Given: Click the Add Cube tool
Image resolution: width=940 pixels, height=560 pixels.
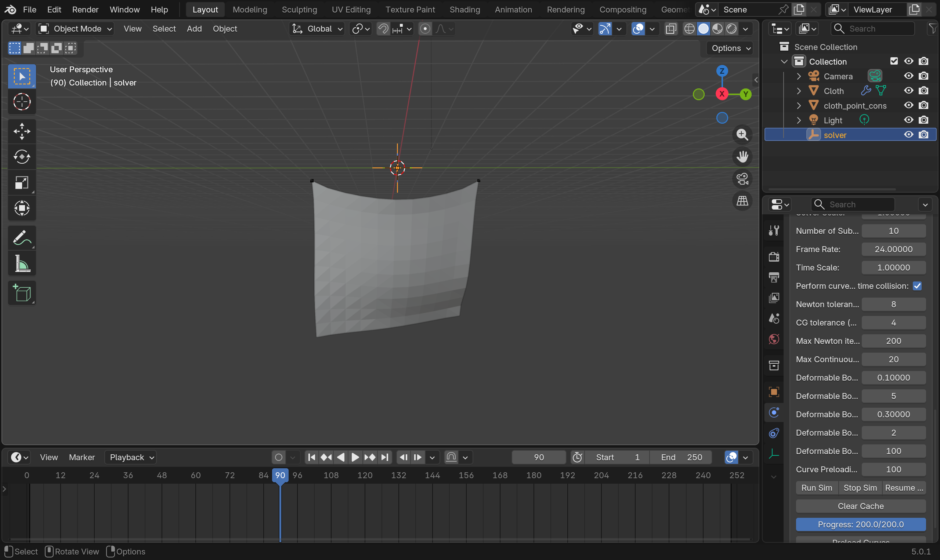Looking at the screenshot, I should click(x=22, y=293).
